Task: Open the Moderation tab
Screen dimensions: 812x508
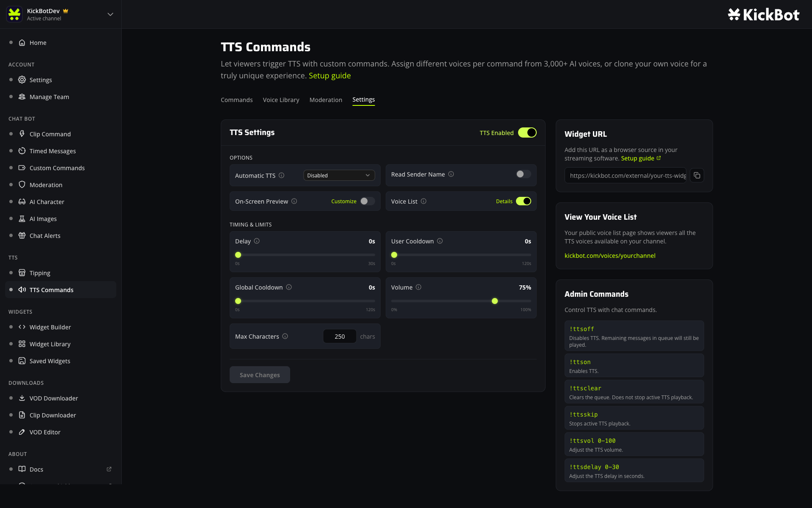Action: pos(326,100)
